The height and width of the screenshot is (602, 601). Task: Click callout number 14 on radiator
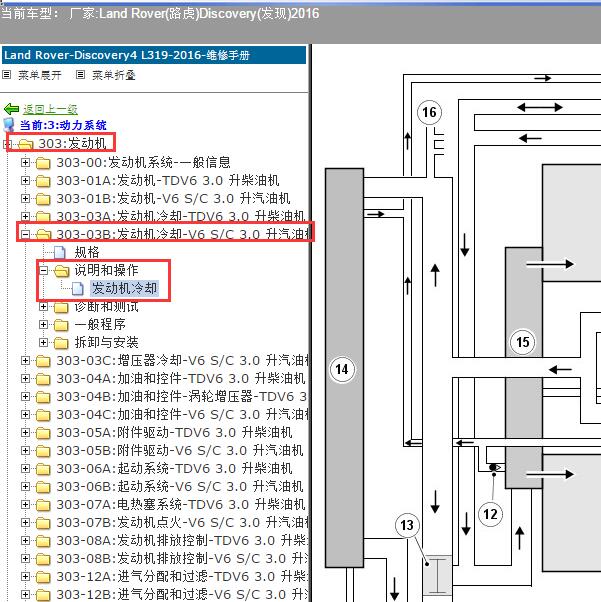pyautogui.click(x=342, y=369)
